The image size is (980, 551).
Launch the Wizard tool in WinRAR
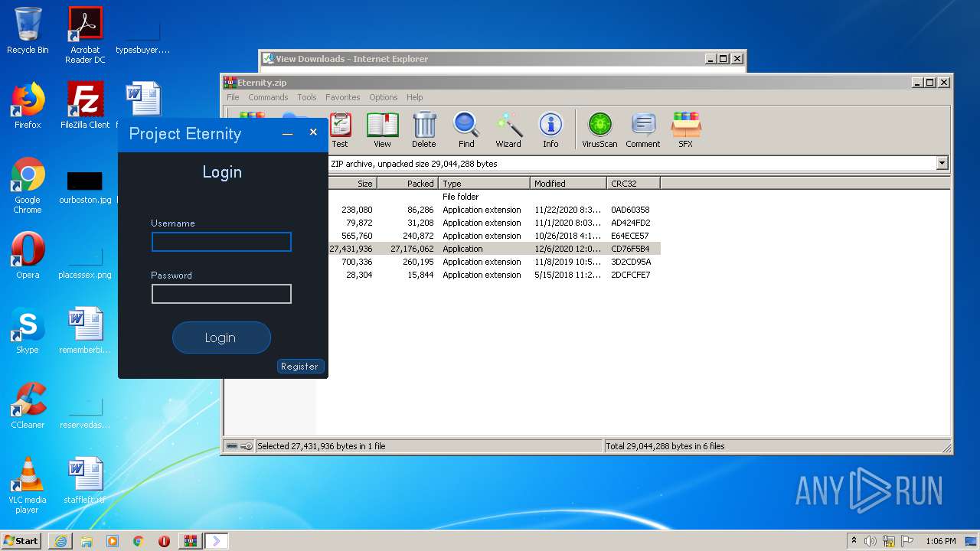pyautogui.click(x=508, y=129)
